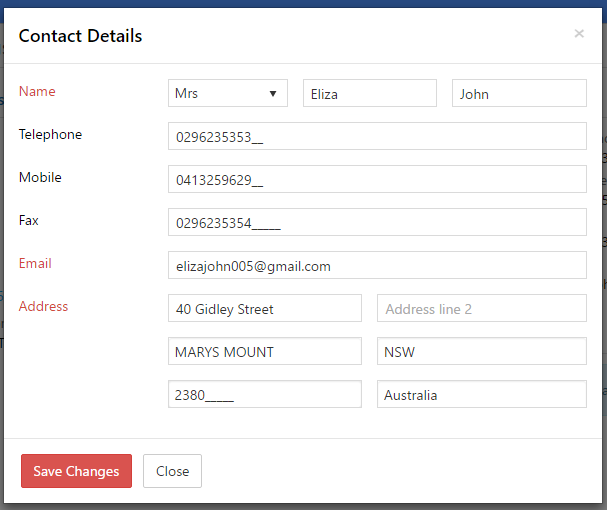Image resolution: width=607 pixels, height=510 pixels.
Task: Select the Fax number input box
Action: 377,222
